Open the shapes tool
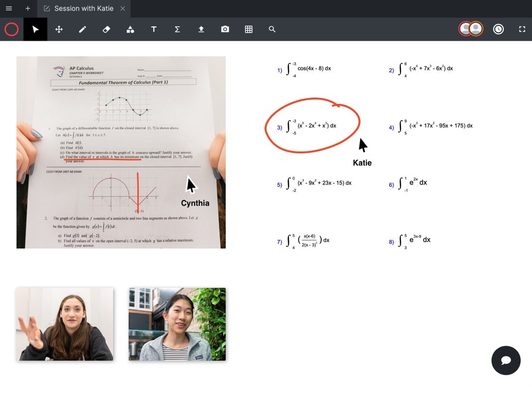Image resolution: width=532 pixels, height=399 pixels. (130, 30)
